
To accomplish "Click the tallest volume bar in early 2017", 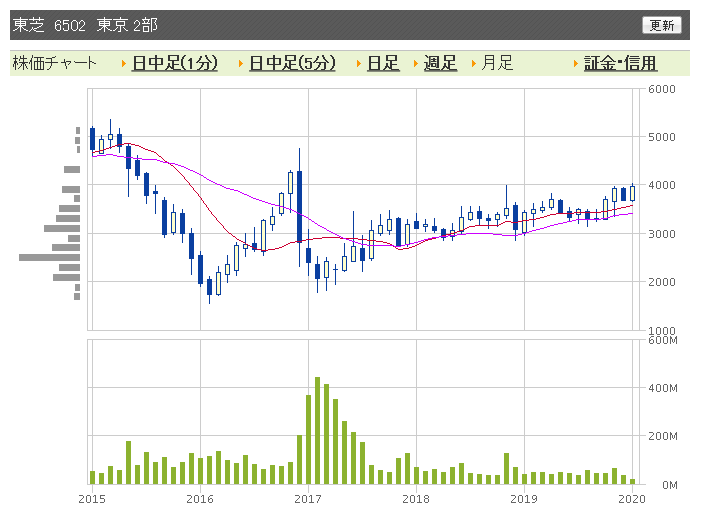I will tap(317, 430).
